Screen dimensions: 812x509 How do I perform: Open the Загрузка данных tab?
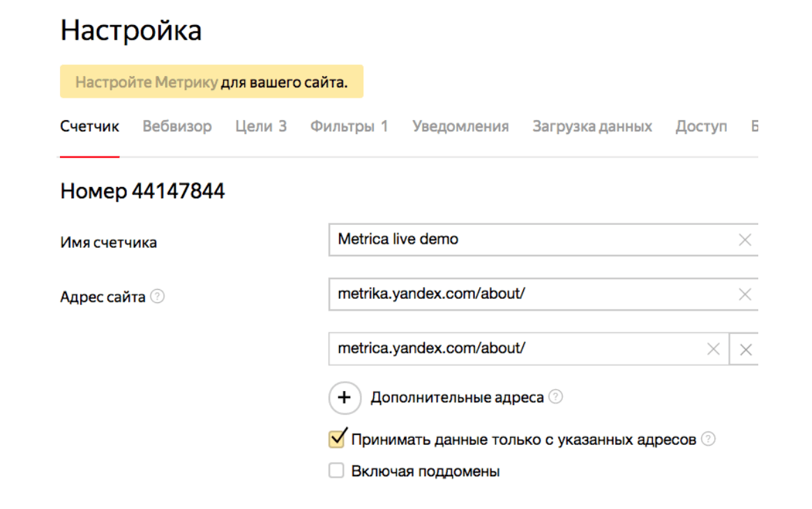(592, 126)
